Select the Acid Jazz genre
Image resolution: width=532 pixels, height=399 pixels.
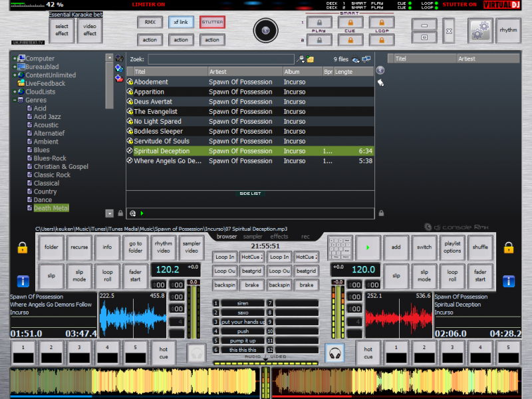(x=44, y=117)
